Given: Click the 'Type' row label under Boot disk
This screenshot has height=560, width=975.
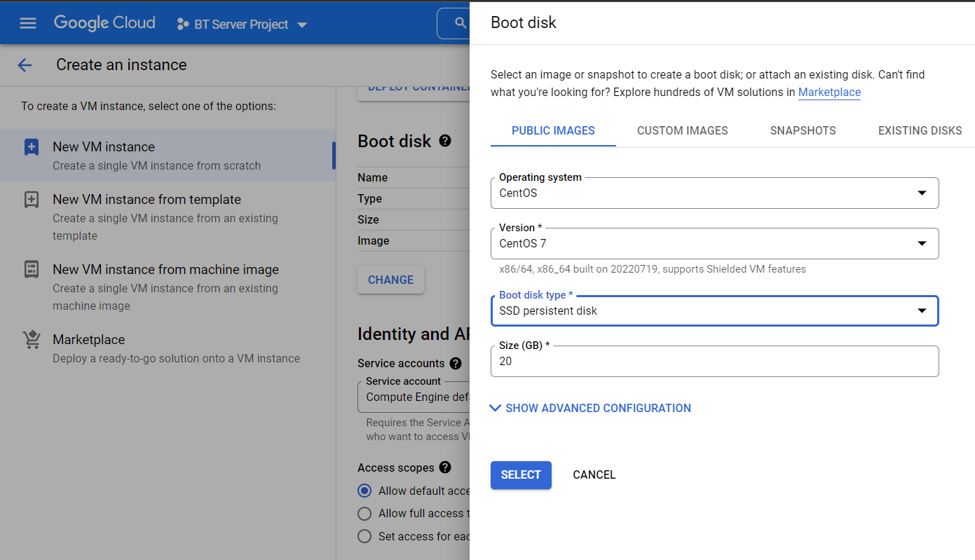Looking at the screenshot, I should tap(369, 198).
